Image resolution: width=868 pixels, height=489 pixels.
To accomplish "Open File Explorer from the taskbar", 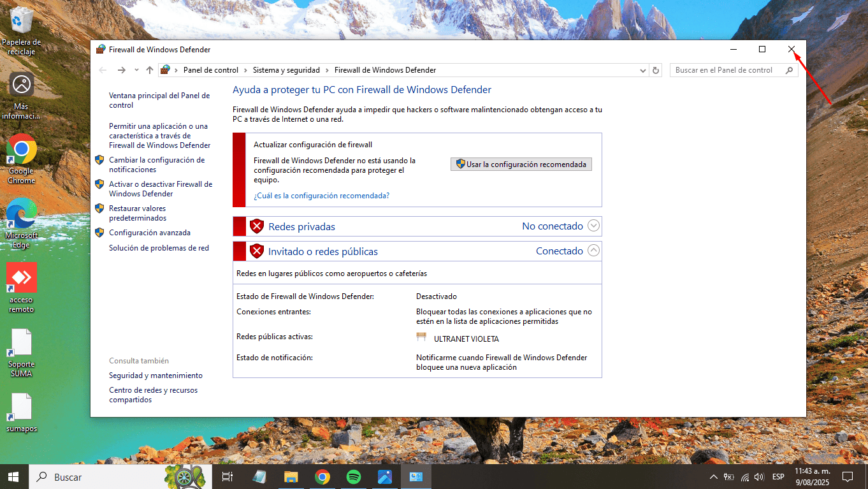I will coord(291,476).
